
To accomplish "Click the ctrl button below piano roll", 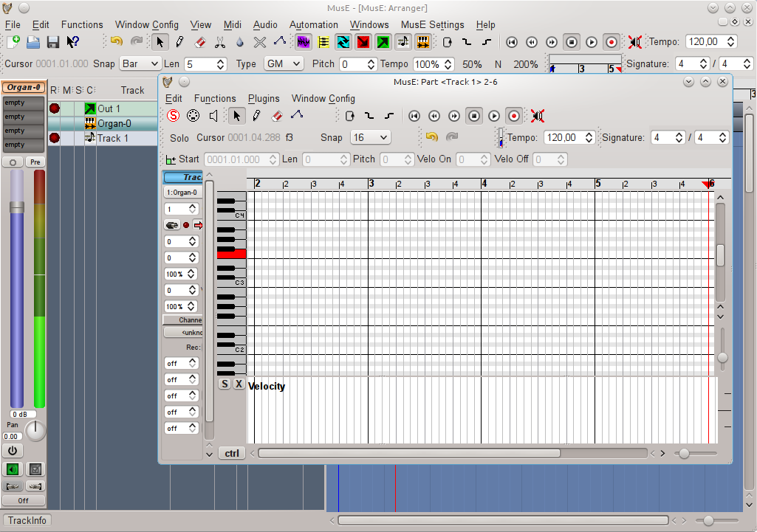I will [x=231, y=454].
